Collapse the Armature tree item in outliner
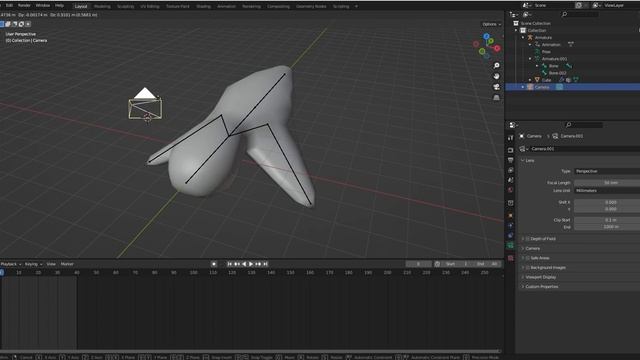Image resolution: width=640 pixels, height=360 pixels. pyautogui.click(x=523, y=37)
